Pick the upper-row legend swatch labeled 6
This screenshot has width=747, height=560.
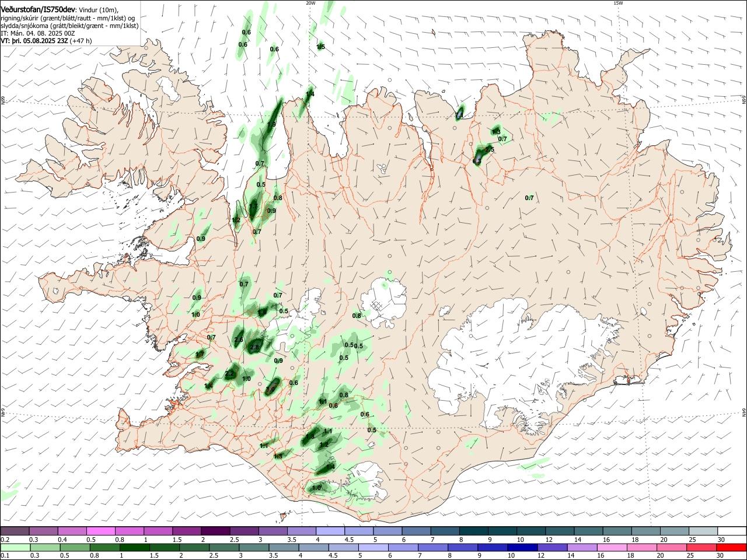[x=417, y=531]
